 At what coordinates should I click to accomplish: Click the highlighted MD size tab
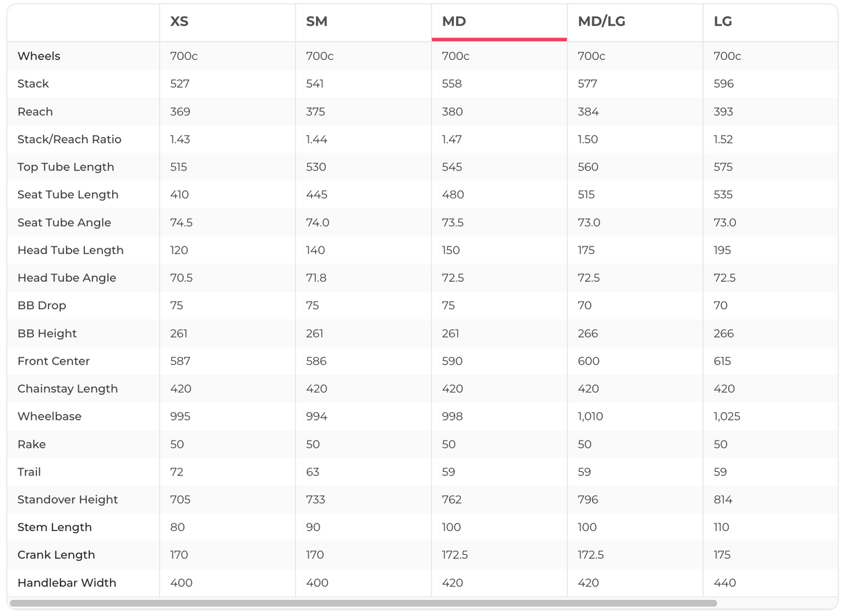pos(454,22)
